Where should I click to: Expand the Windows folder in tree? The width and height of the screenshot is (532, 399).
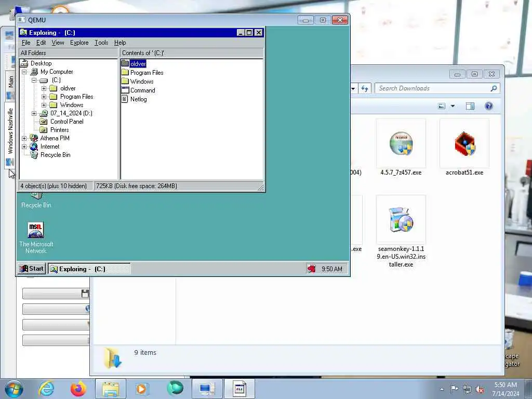(x=44, y=105)
